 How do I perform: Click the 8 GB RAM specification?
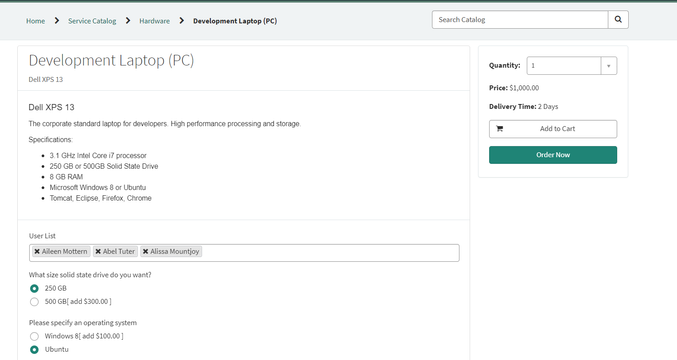(x=66, y=177)
